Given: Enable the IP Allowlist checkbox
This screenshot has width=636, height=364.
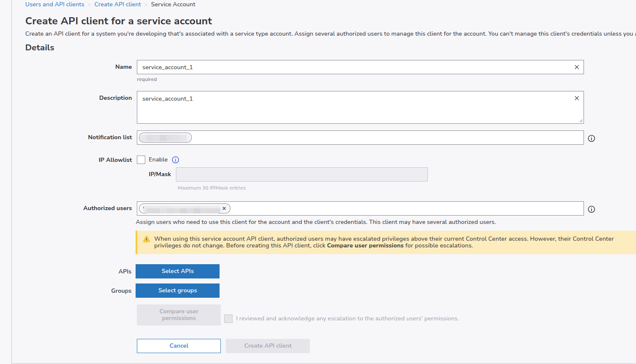Looking at the screenshot, I should [141, 160].
